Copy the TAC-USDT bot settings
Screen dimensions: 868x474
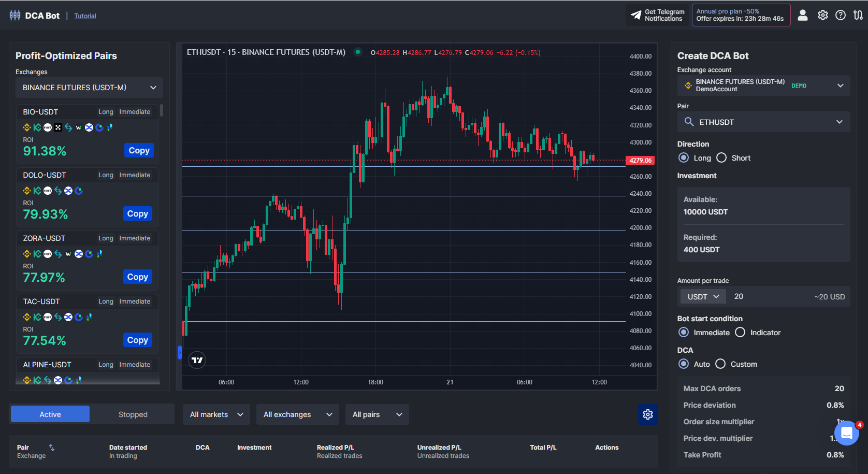138,340
